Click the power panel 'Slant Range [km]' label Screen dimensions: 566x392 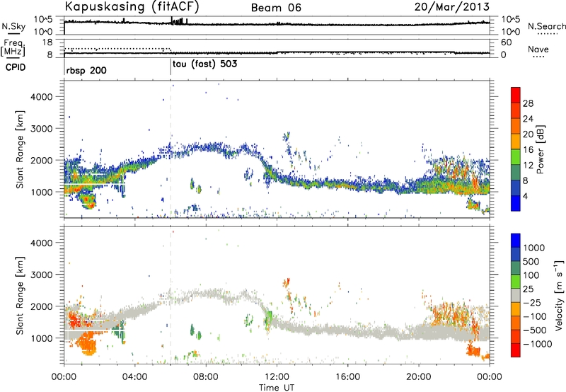(20, 149)
